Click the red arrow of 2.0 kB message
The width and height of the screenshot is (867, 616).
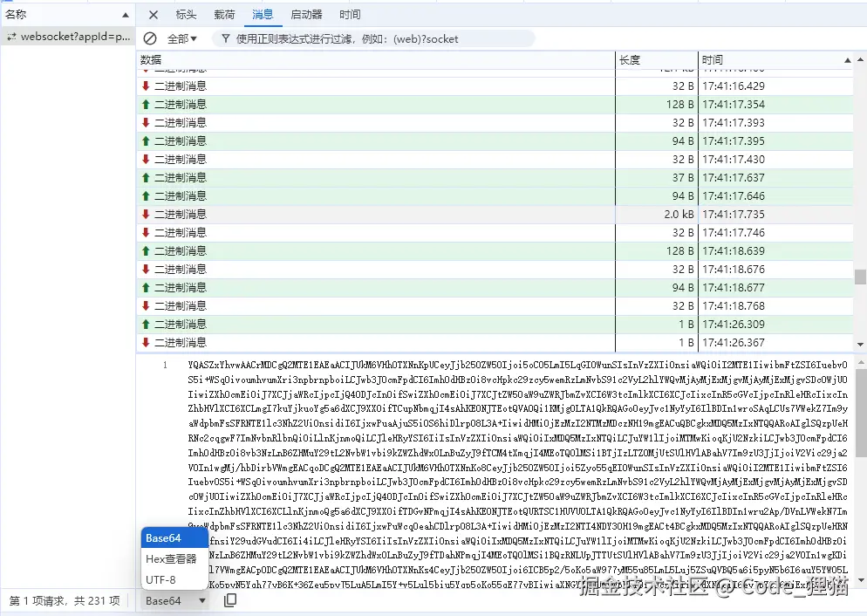coord(146,215)
